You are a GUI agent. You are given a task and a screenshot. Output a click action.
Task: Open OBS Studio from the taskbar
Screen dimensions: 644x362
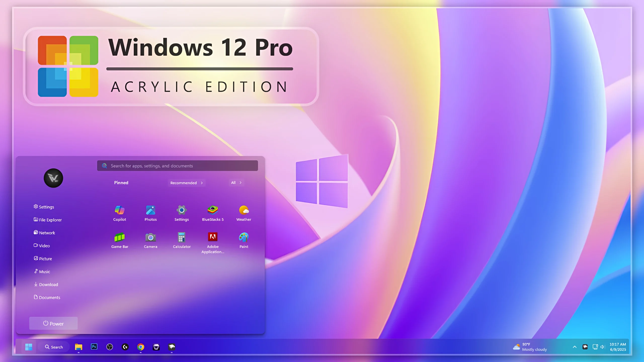coord(110,347)
